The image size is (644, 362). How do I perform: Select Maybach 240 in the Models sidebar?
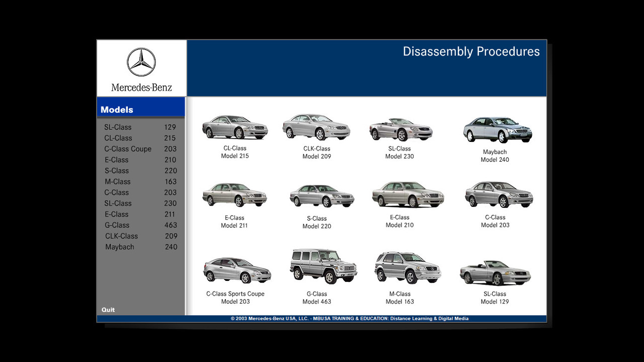[141, 247]
